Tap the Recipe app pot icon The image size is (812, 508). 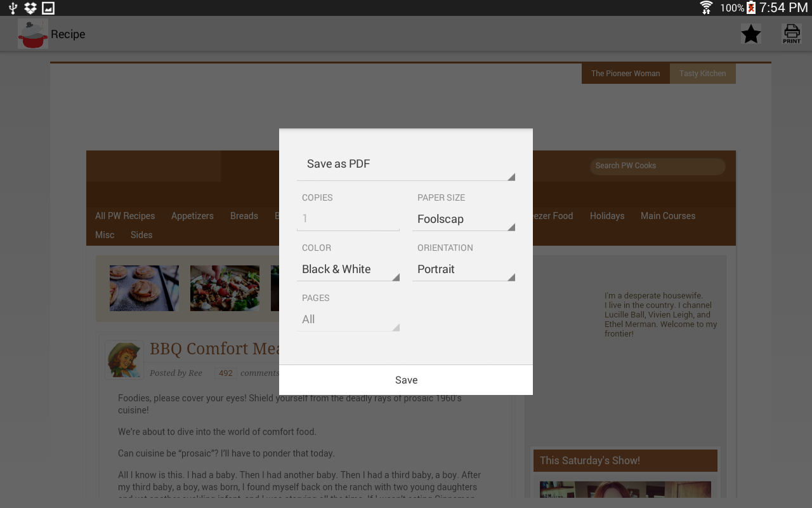33,34
